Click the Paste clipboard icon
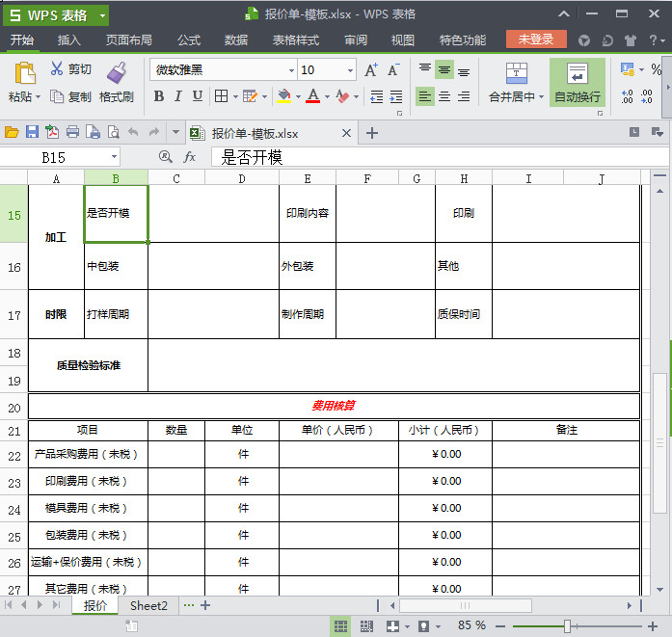 coord(25,73)
